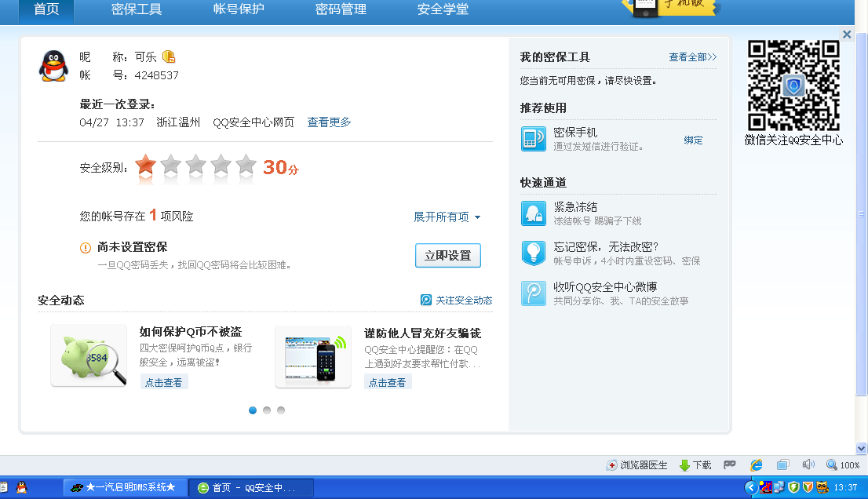Click the 立即设置 button
The width and height of the screenshot is (868, 499).
tap(448, 256)
